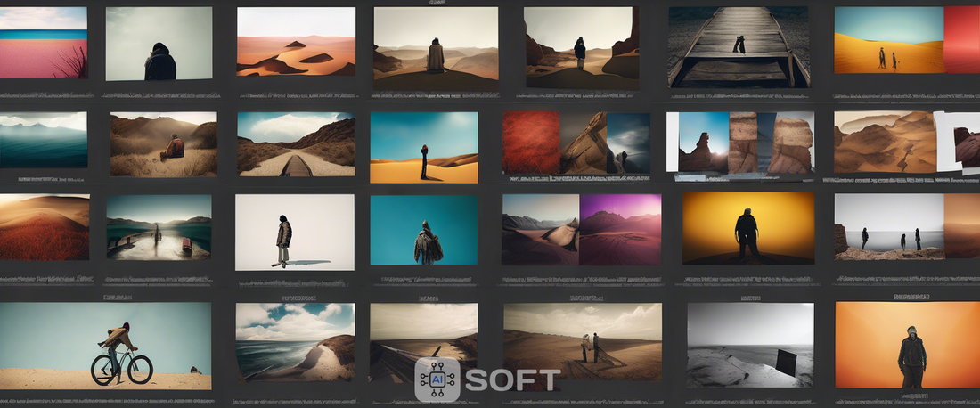Open the lone figure on orange dune thumbnail
980x408 pixels.
point(423,148)
